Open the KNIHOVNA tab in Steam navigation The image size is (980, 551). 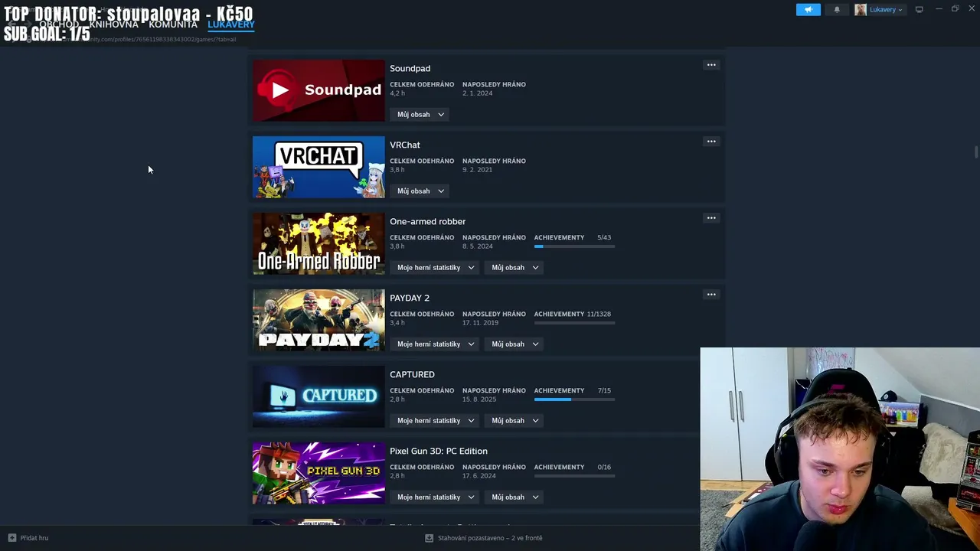tap(113, 24)
